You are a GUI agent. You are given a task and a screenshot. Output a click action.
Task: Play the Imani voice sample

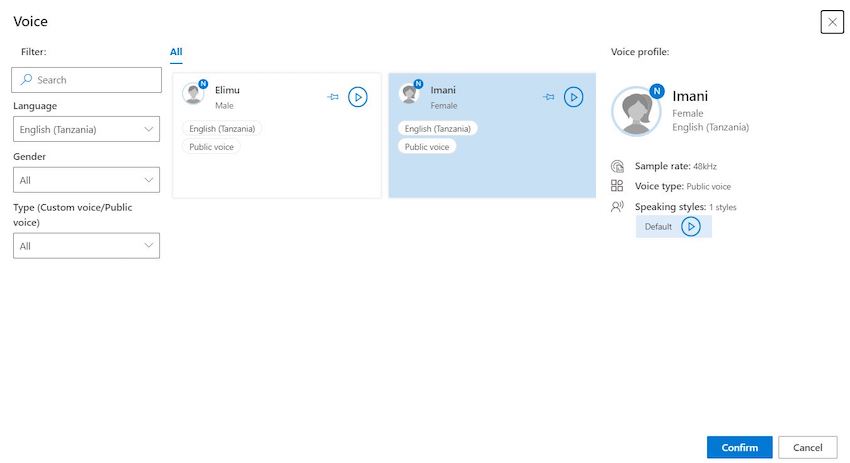(573, 97)
